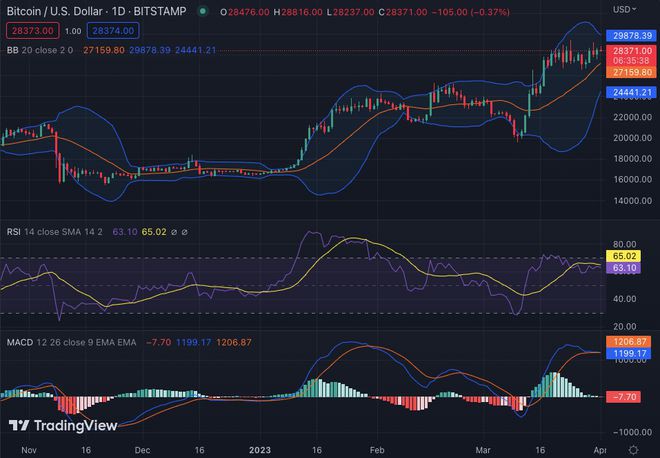
Task: Click the RSI value 63.10 in legend
Action: 125,232
